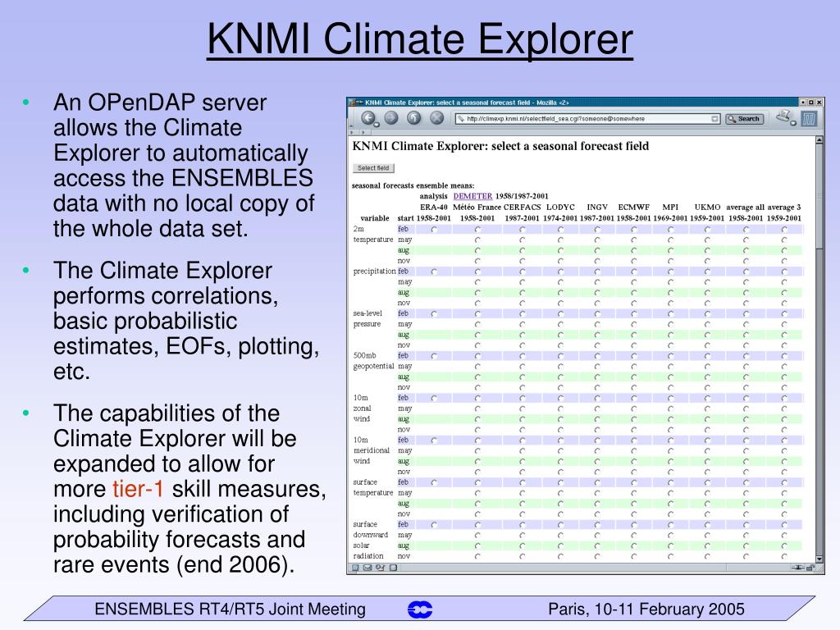Open the Navigator icon in the status bar
The image size is (840, 630).
[x=355, y=568]
